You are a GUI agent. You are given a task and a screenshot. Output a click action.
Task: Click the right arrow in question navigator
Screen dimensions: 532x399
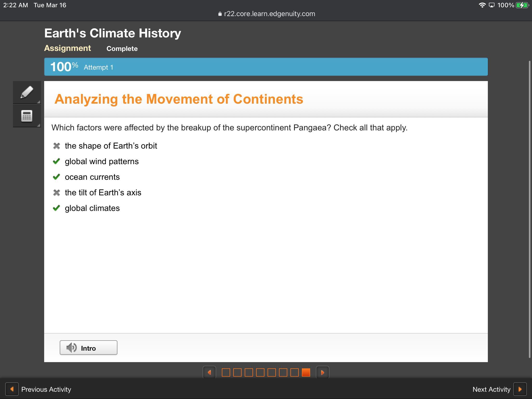(x=322, y=373)
